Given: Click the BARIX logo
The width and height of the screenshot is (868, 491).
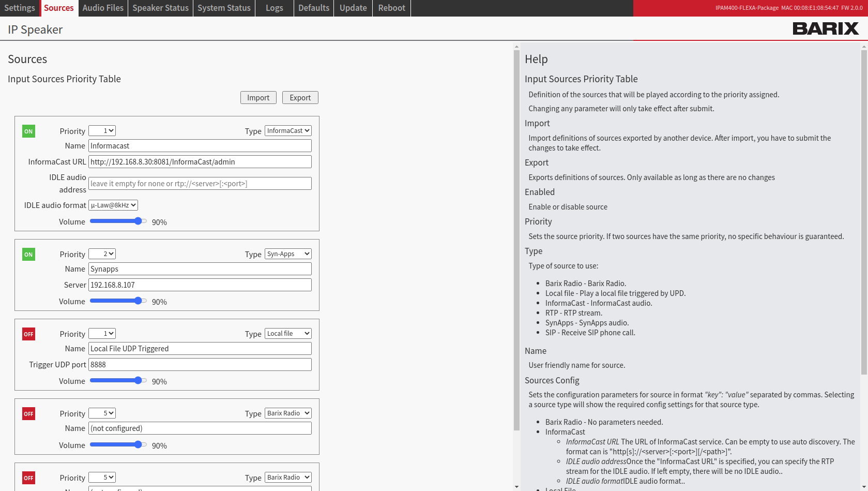Looking at the screenshot, I should click(825, 29).
